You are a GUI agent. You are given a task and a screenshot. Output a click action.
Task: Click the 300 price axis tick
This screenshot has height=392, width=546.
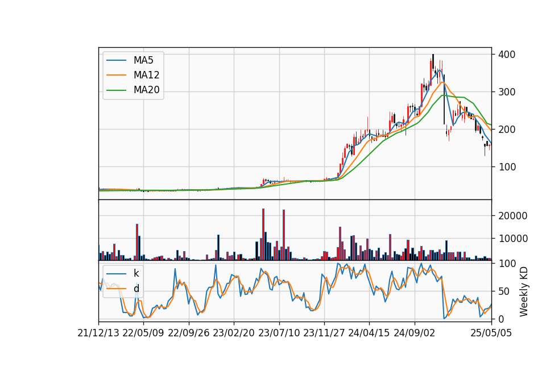pyautogui.click(x=507, y=92)
